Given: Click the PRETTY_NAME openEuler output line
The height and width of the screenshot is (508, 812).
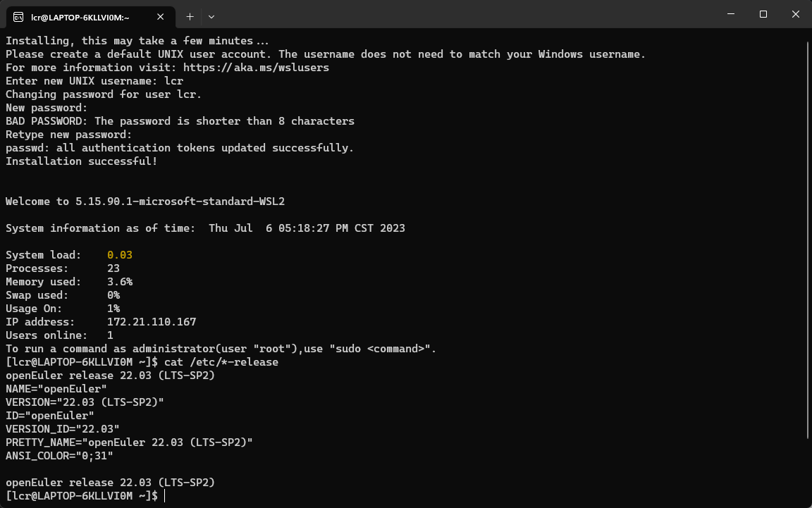Looking at the screenshot, I should [x=129, y=442].
